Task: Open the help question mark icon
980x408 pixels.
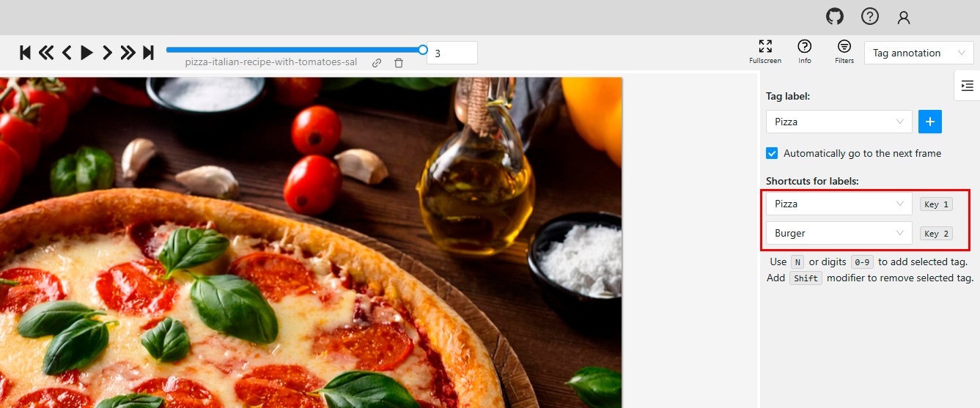Action: tap(869, 17)
